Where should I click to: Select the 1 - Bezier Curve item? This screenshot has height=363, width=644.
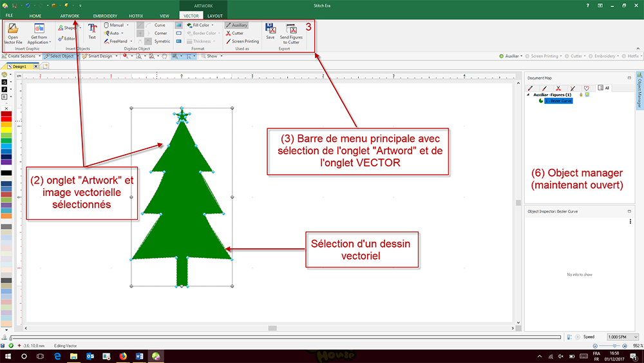point(558,101)
